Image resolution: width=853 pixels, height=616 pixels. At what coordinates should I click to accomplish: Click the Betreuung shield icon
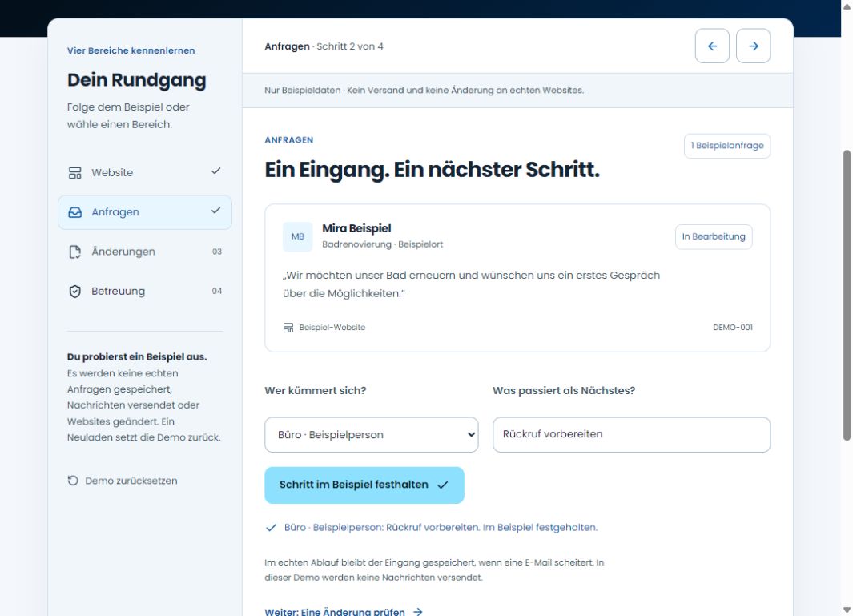pos(75,291)
